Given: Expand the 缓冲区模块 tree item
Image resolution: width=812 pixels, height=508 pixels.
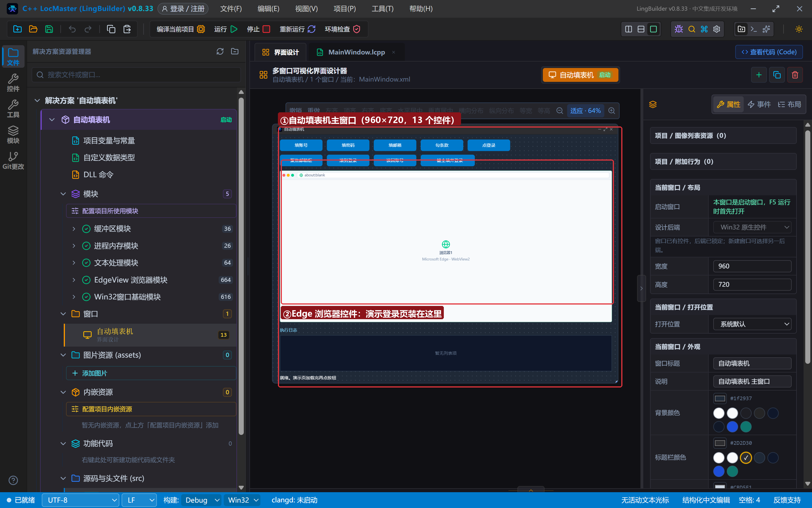Looking at the screenshot, I should pyautogui.click(x=74, y=229).
